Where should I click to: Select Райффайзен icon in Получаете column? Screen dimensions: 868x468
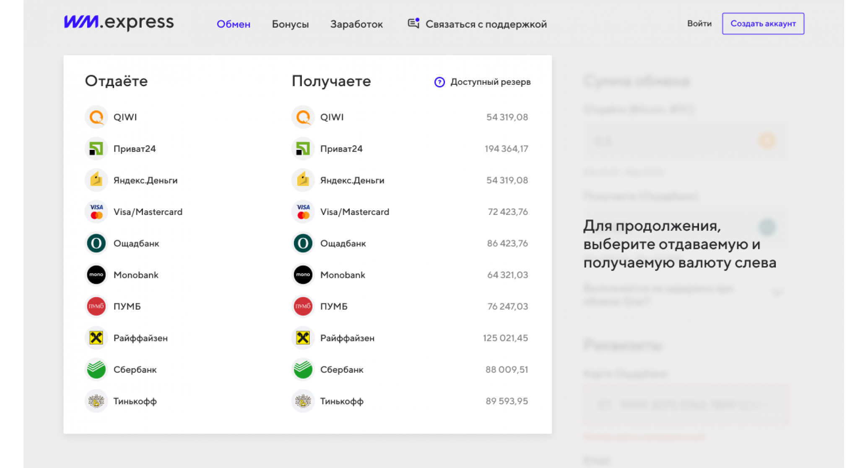[303, 338]
